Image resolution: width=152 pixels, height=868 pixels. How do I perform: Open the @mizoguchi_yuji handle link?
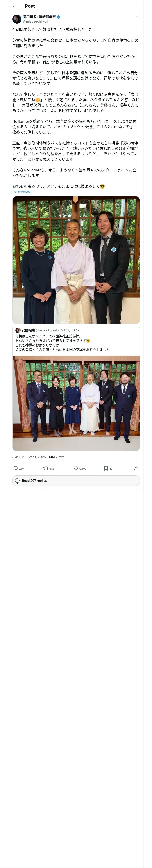coord(36,21)
